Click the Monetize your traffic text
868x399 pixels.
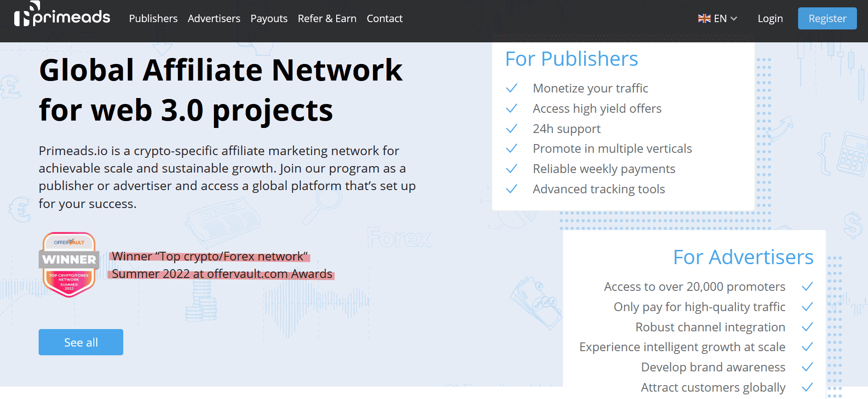tap(590, 88)
